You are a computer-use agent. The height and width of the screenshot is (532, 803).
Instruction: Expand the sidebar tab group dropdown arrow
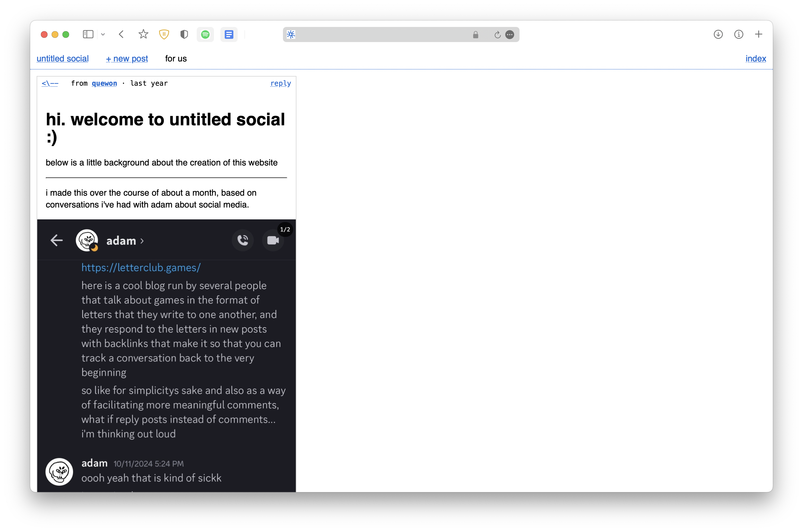103,34
